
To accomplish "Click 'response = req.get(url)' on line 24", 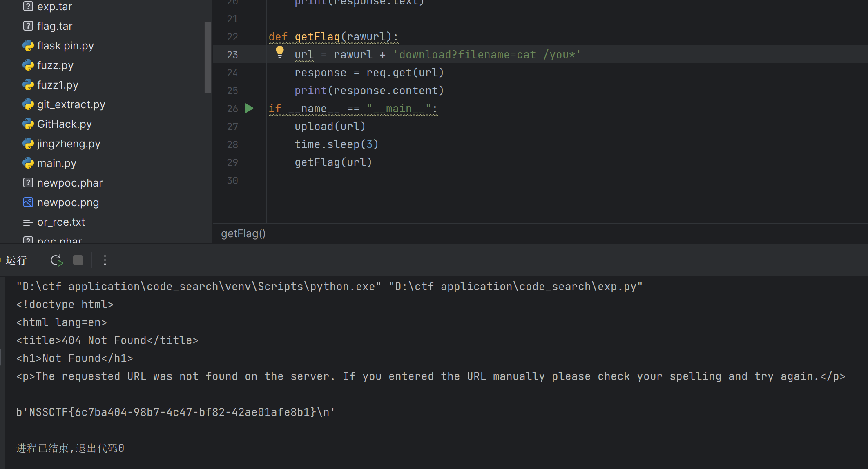I will 369,73.
